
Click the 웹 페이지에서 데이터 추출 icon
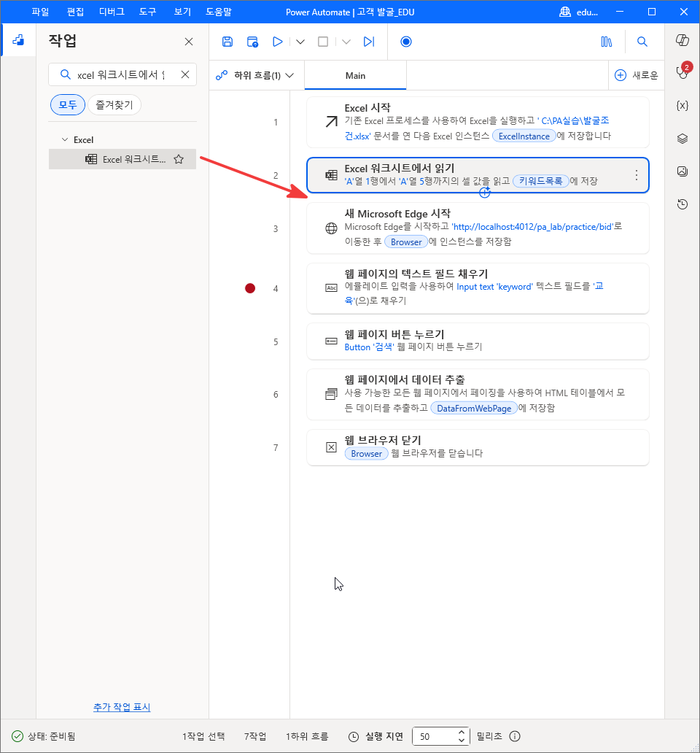[x=332, y=394]
